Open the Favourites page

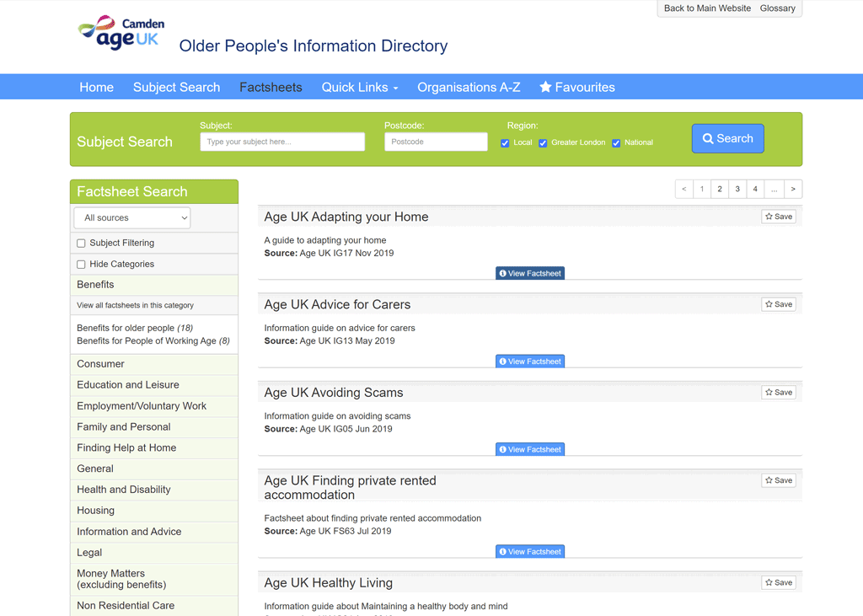tap(577, 87)
